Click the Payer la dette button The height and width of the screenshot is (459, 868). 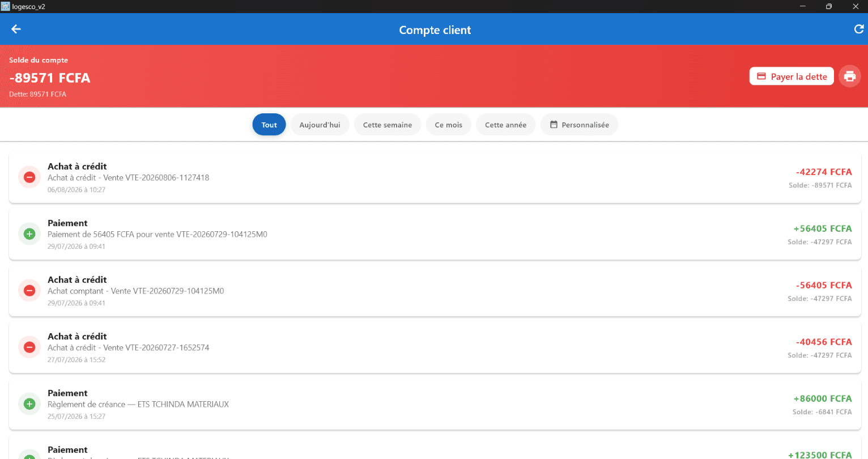792,76
